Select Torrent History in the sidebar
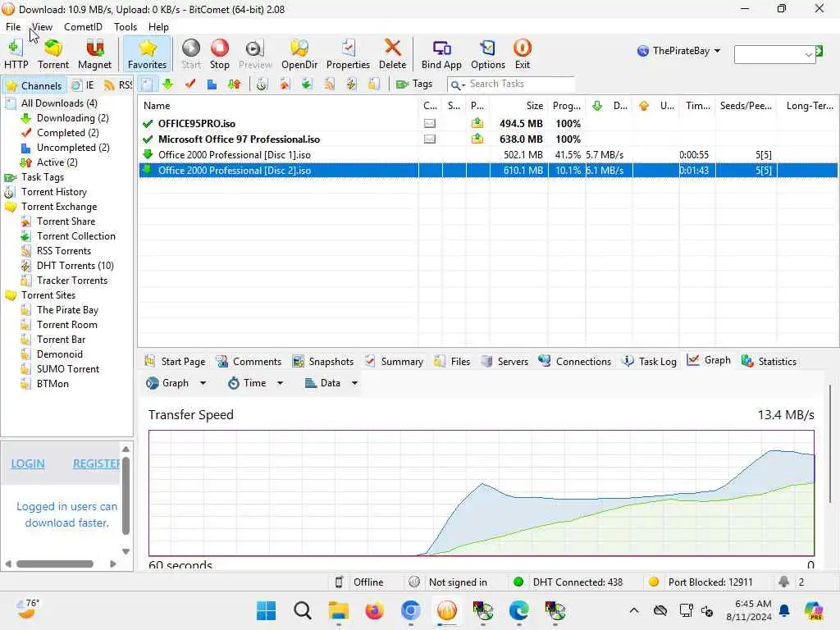The image size is (840, 630). (53, 192)
